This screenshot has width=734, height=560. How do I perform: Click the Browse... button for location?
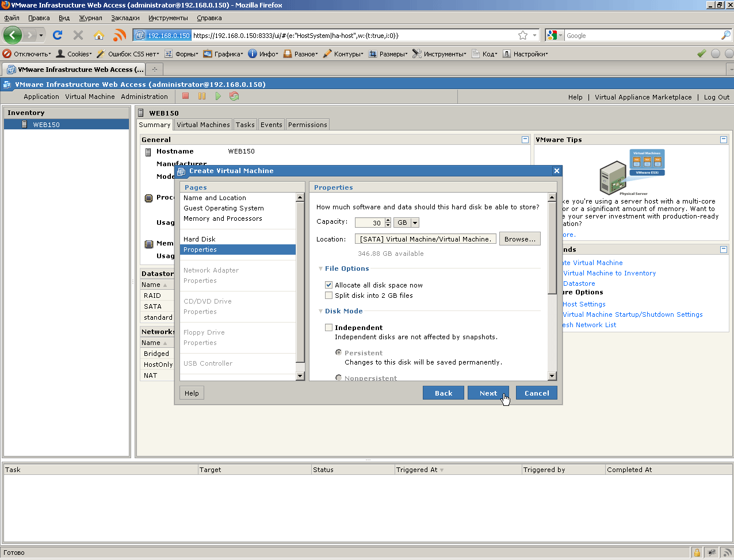coord(520,239)
